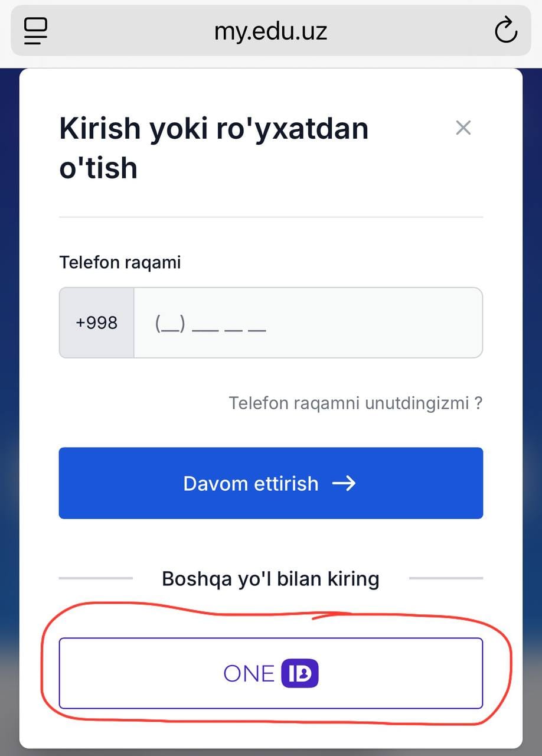
Task: Click the Telefon raqami field label
Action: pyautogui.click(x=120, y=262)
